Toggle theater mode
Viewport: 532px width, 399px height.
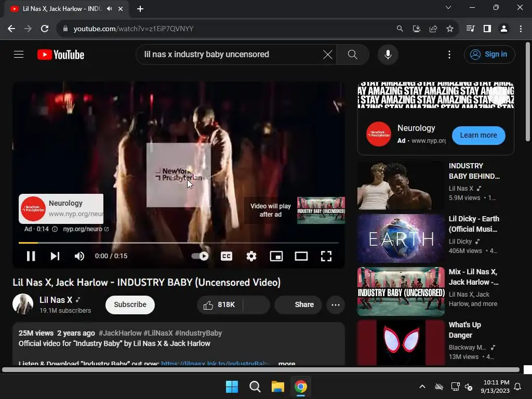301,256
